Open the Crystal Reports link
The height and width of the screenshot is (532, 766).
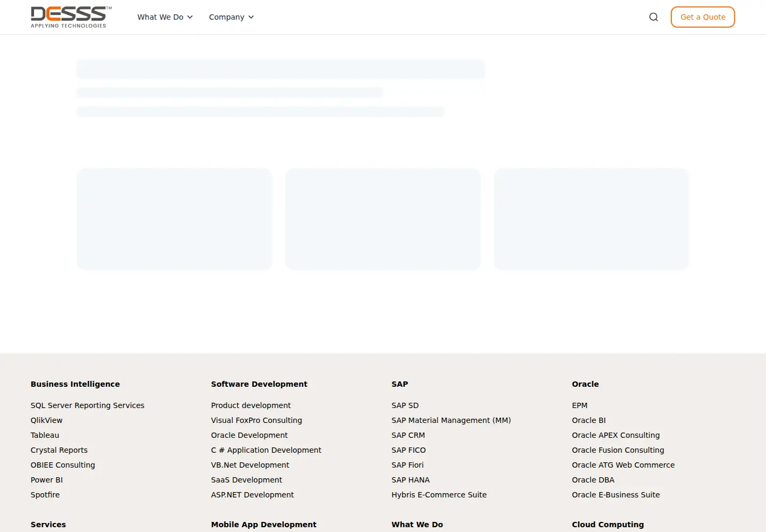click(59, 450)
